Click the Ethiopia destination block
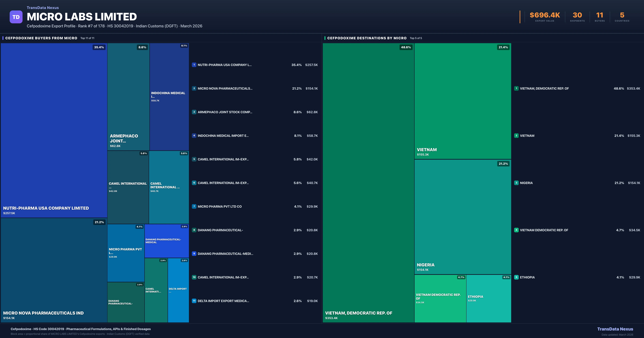This screenshot has height=338, width=644. click(489, 298)
